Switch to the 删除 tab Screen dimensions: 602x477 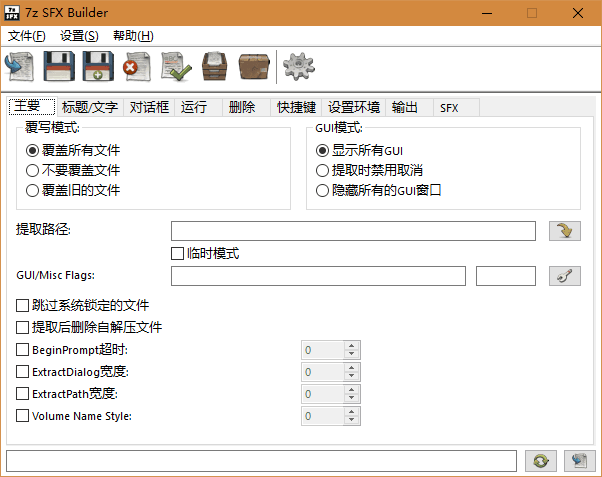(x=246, y=108)
